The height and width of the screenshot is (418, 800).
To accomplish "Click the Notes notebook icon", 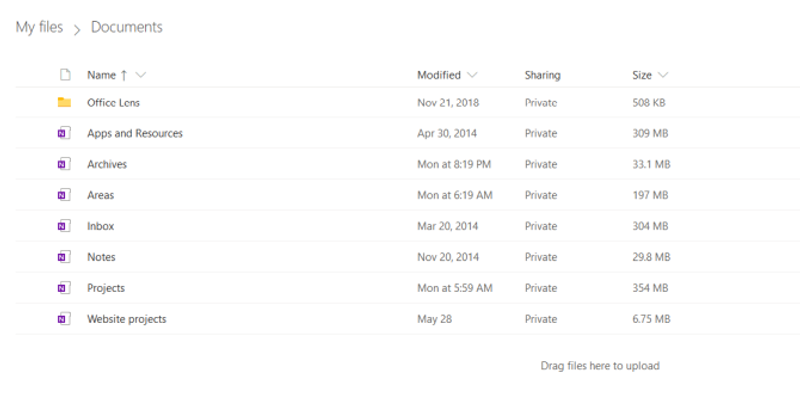I will pos(64,257).
